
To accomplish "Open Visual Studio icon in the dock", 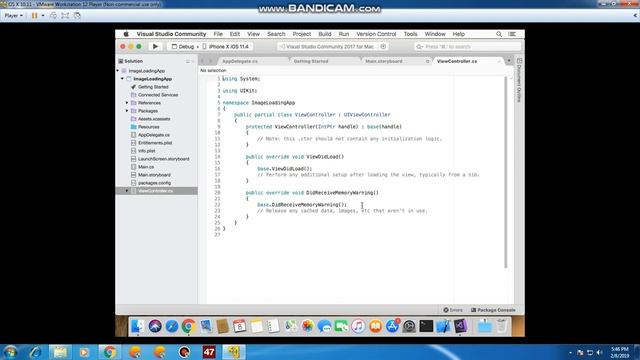I will pyautogui.click(x=460, y=326).
